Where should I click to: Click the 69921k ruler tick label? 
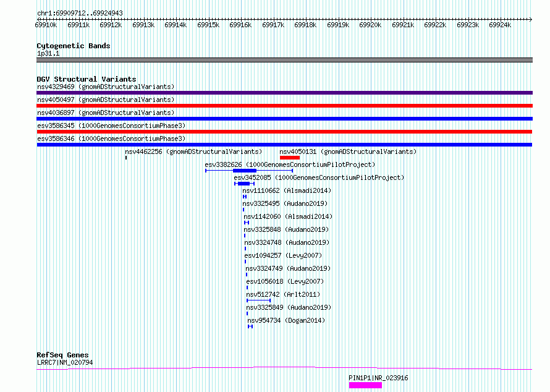point(403,25)
